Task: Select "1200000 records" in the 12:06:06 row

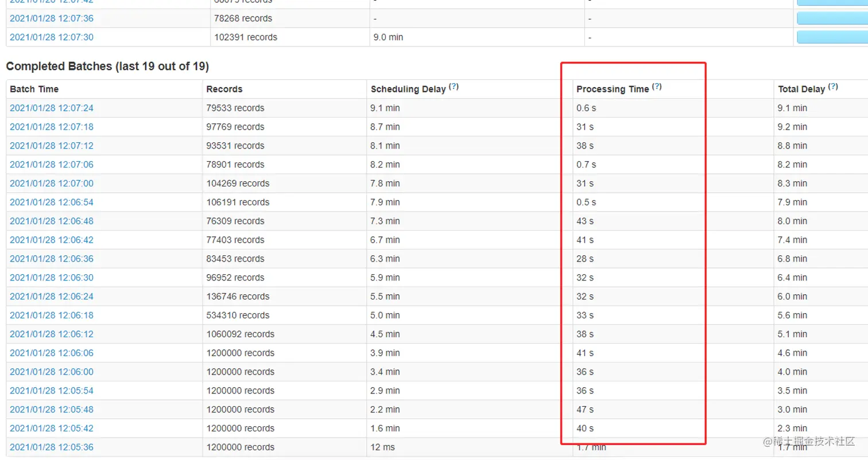Action: pyautogui.click(x=240, y=353)
